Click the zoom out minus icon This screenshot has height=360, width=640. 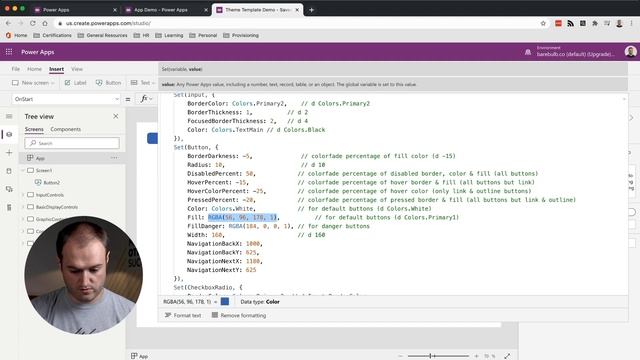point(400,356)
